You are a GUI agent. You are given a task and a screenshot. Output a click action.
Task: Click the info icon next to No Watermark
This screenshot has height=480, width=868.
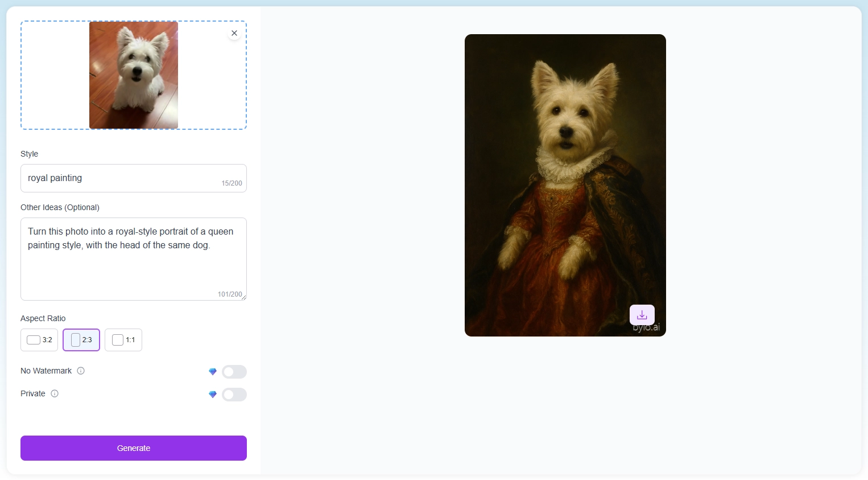(x=81, y=371)
